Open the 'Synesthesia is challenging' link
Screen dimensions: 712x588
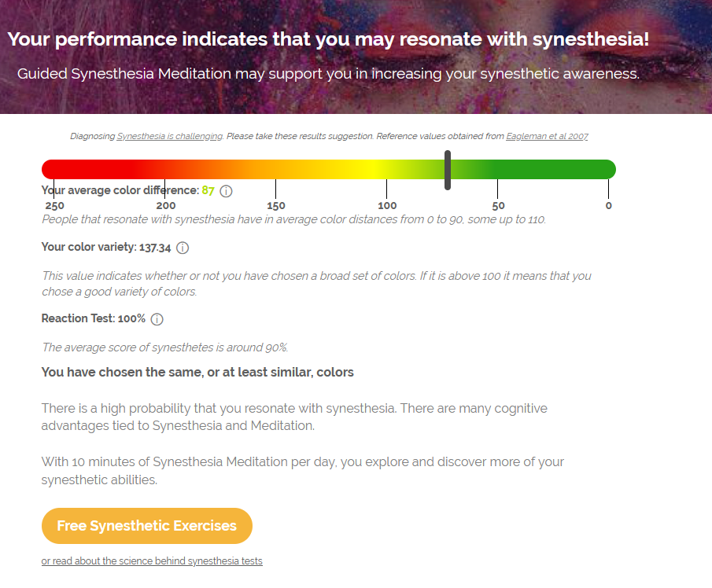169,136
